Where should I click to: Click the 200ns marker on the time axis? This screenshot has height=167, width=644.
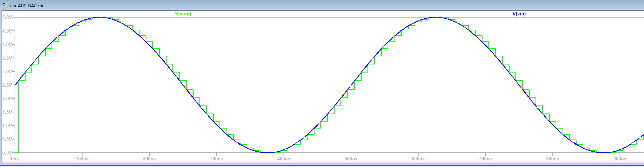tap(149, 159)
